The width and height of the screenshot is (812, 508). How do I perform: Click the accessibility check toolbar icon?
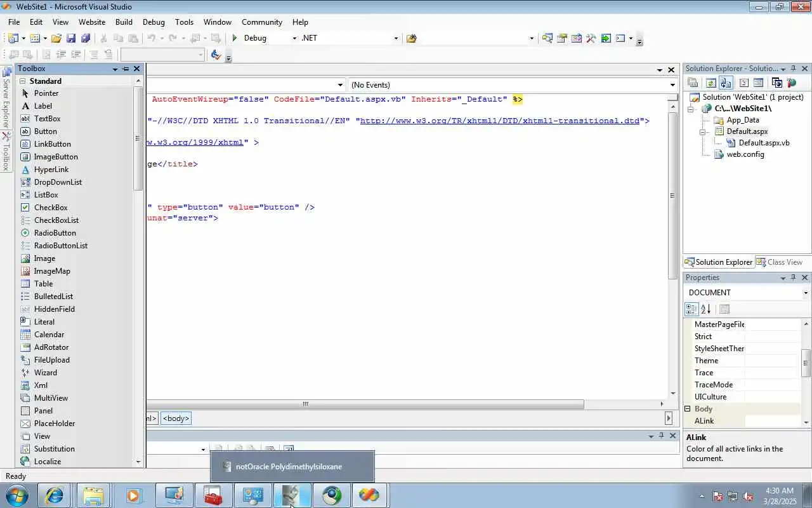coord(216,55)
